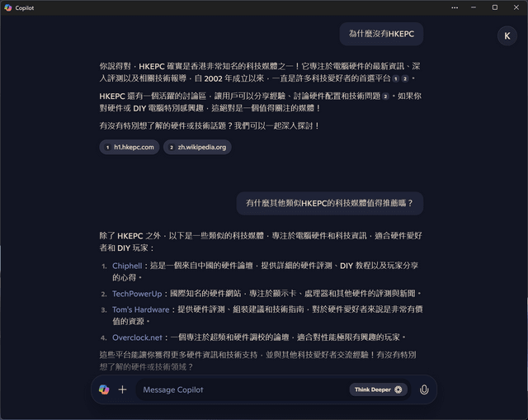The height and width of the screenshot is (420, 528).
Task: Open the three-dot more options menu
Action: [x=455, y=7]
